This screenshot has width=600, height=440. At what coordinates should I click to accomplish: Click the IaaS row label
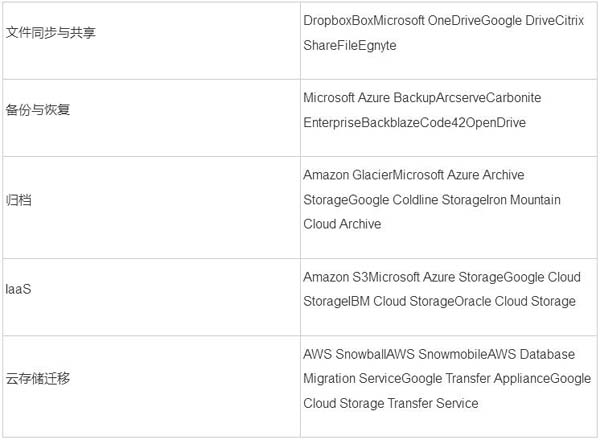coord(19,289)
